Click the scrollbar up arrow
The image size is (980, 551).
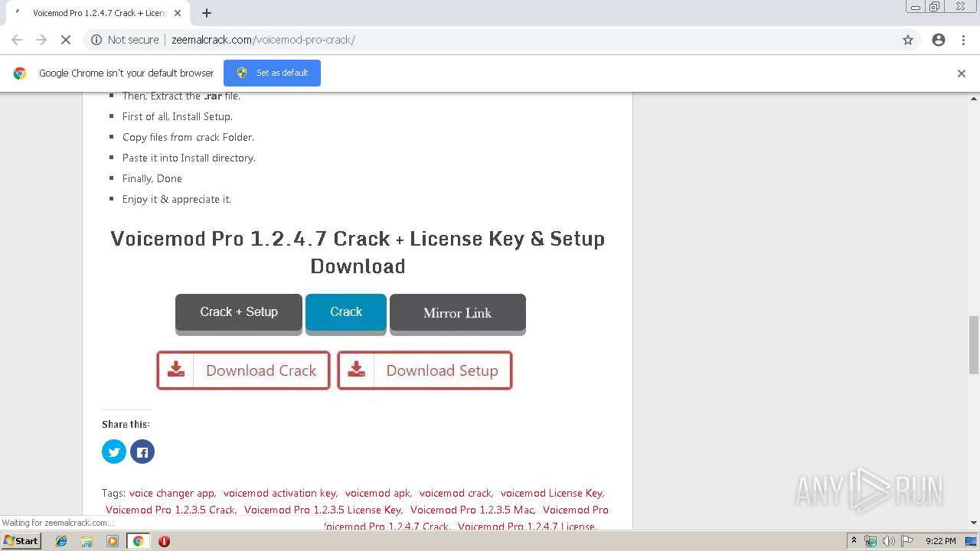tap(974, 99)
